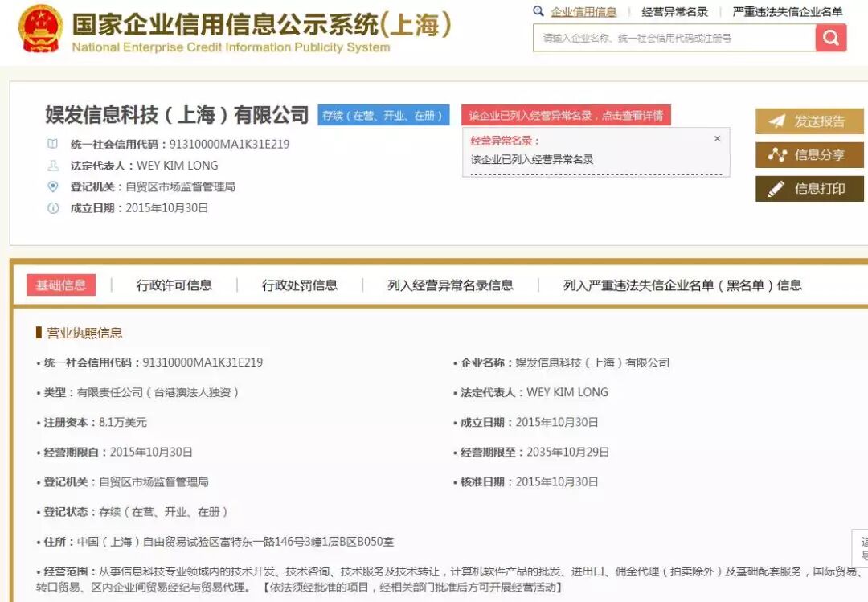Select the 基础信息 tab
Screen dimensions: 868x602
[61, 285]
